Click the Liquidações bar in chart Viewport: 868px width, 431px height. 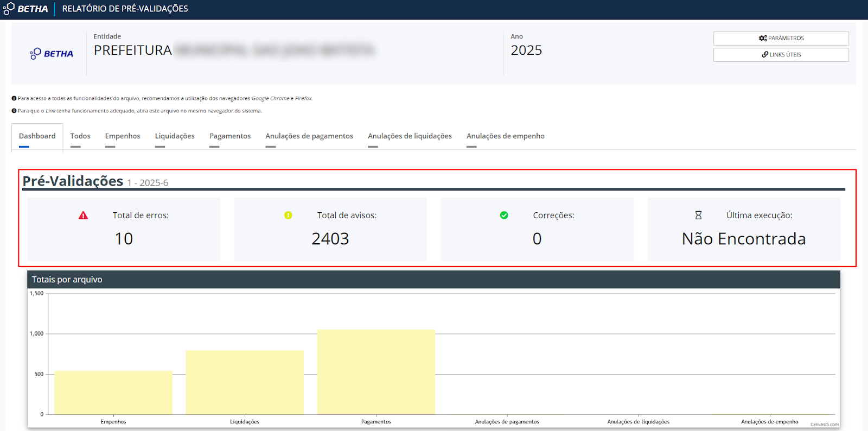click(x=245, y=383)
